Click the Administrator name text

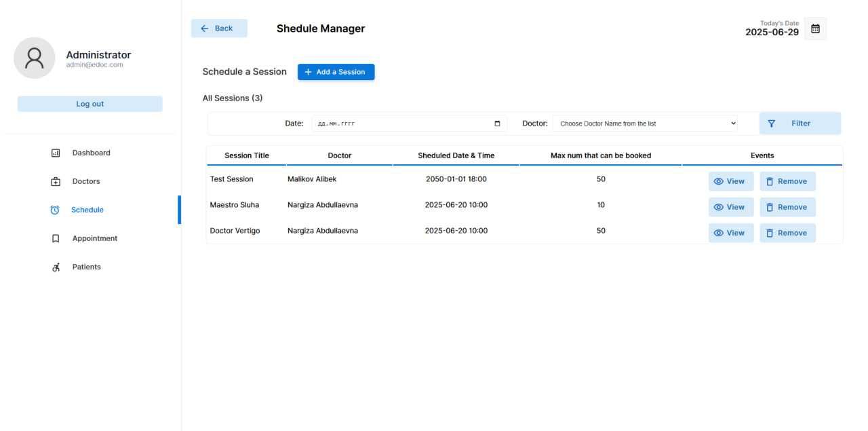coord(98,55)
